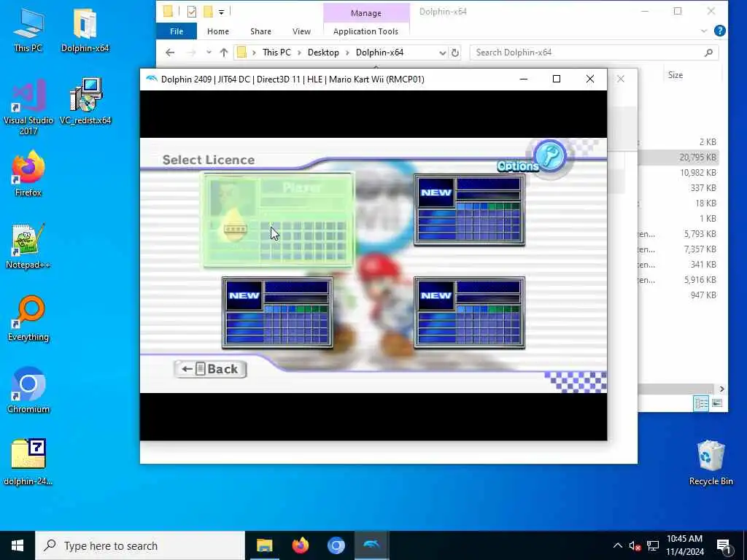
Task: Switch to the View ribbon tab
Action: [301, 31]
